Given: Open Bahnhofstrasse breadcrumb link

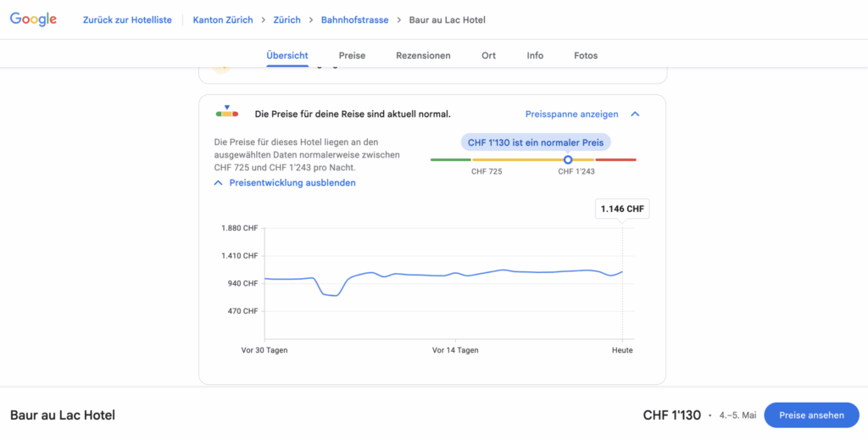Looking at the screenshot, I should (355, 20).
